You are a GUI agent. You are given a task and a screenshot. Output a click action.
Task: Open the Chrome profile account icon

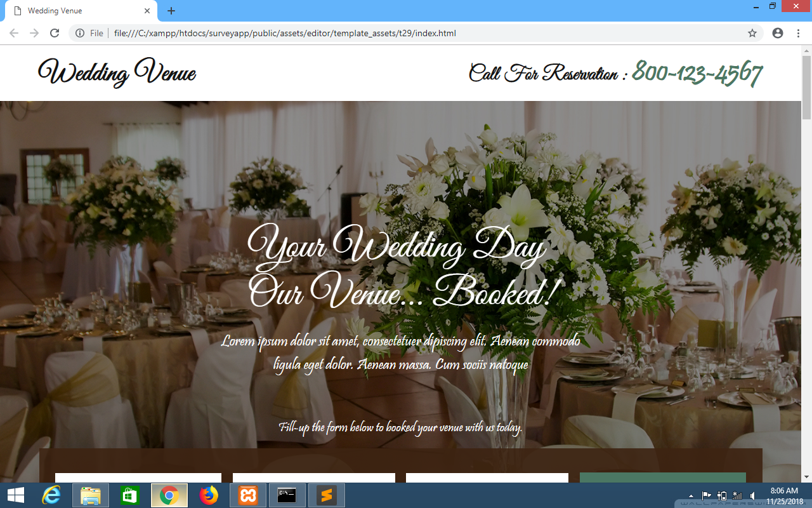[x=778, y=33]
